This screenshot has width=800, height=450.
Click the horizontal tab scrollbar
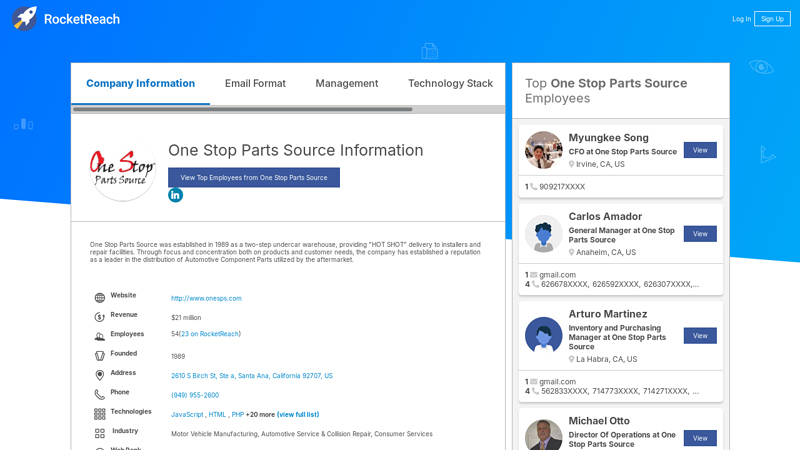point(242,109)
